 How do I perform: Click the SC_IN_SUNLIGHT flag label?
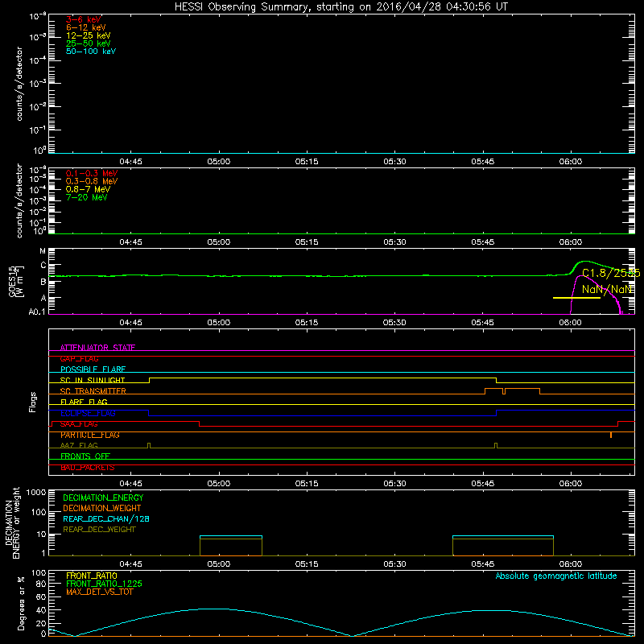tap(93, 380)
